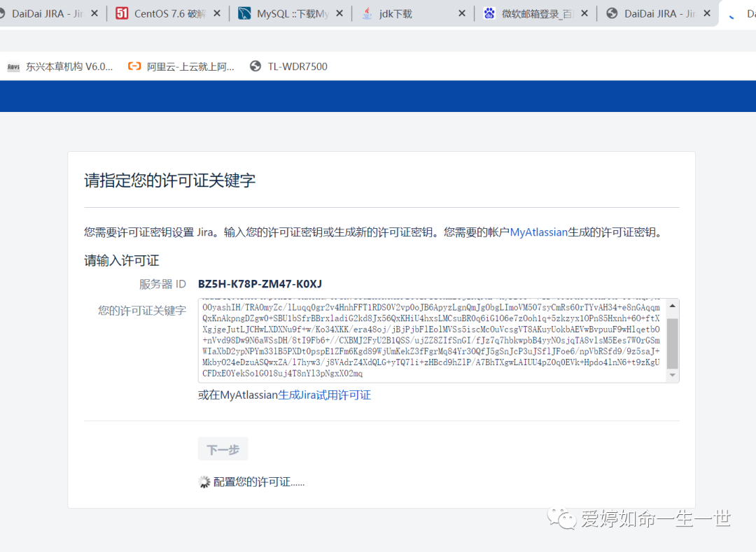Click the 51 favicon on CentOS tab
Image resolution: width=756 pixels, height=552 pixels.
(x=122, y=13)
